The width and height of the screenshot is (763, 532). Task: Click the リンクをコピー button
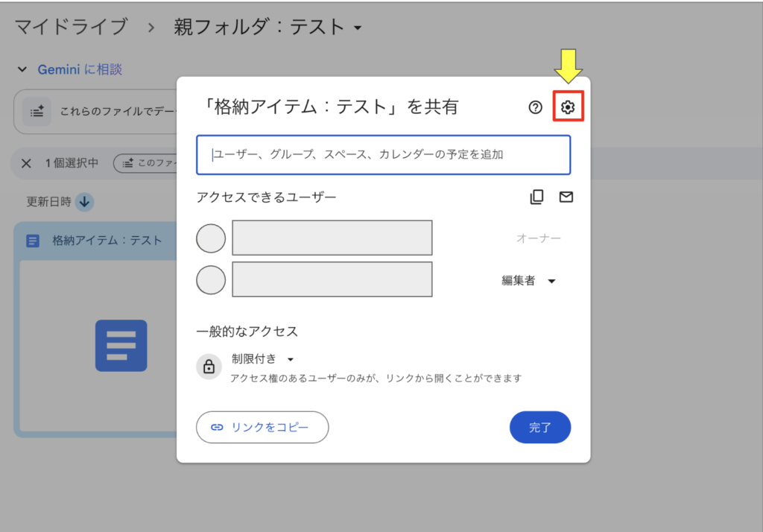262,428
